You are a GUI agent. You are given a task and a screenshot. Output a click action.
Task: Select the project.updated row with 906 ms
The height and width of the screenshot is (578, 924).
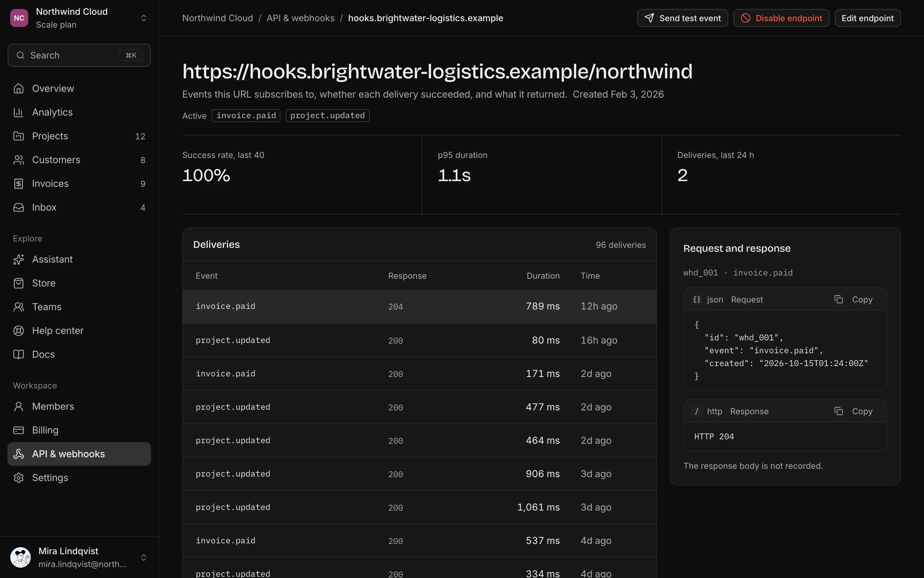click(x=419, y=474)
